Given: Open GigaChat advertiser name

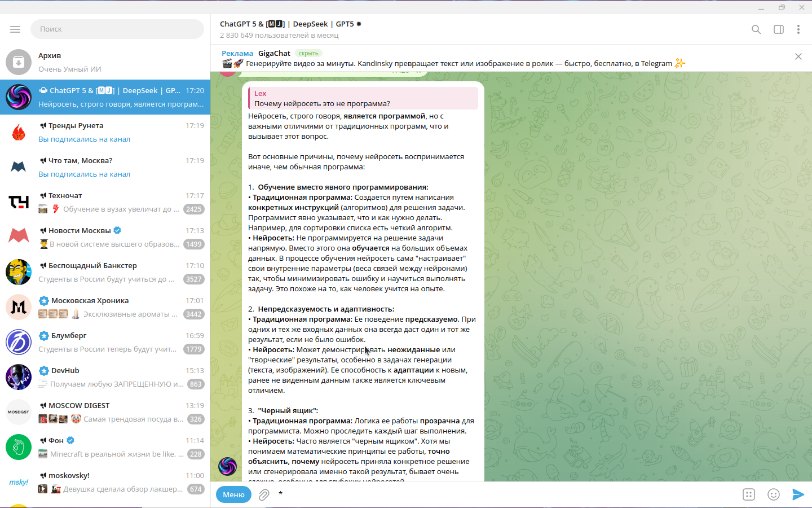Looking at the screenshot, I should click(275, 53).
